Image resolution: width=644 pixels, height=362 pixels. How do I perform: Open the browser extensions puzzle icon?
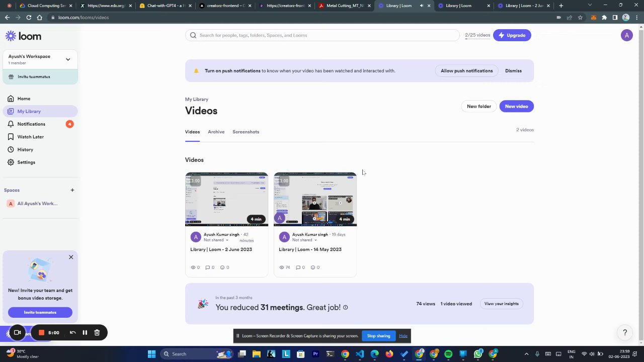(x=604, y=17)
